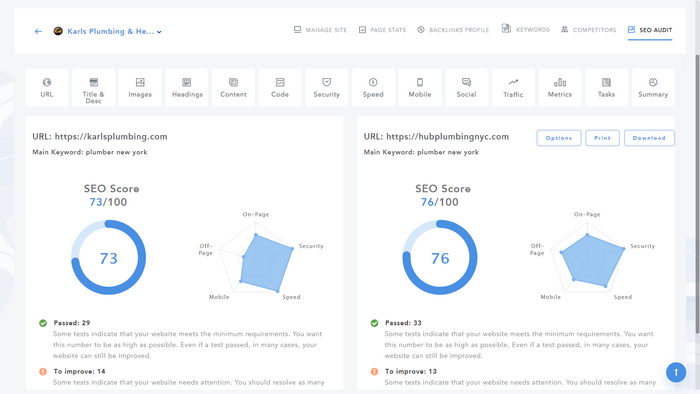The image size is (700, 394).
Task: Click the Download button
Action: [x=649, y=138]
